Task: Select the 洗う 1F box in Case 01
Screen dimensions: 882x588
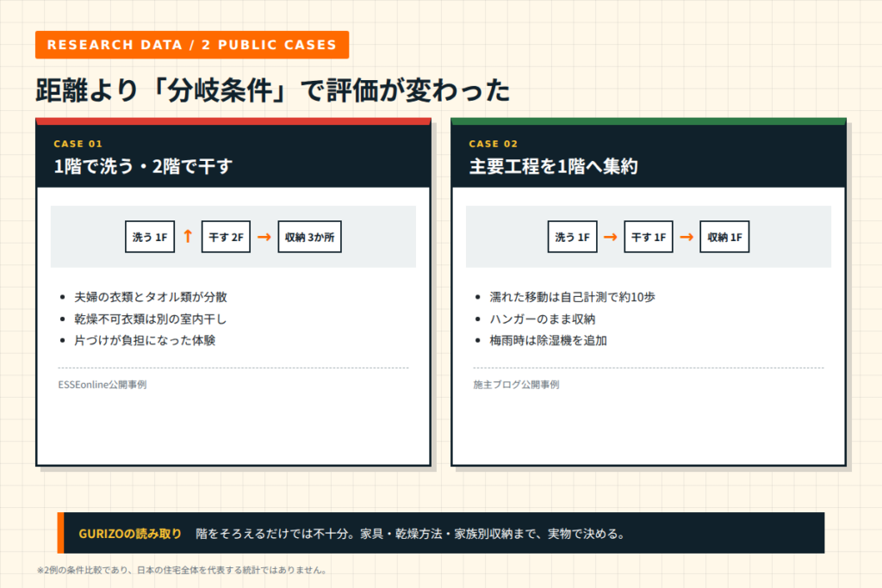Action: click(150, 237)
